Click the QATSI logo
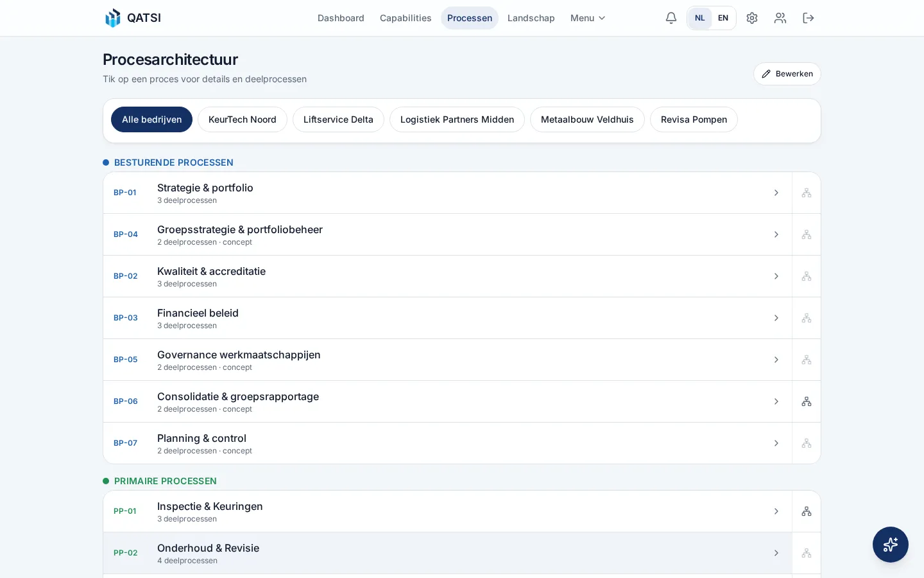 (x=133, y=18)
